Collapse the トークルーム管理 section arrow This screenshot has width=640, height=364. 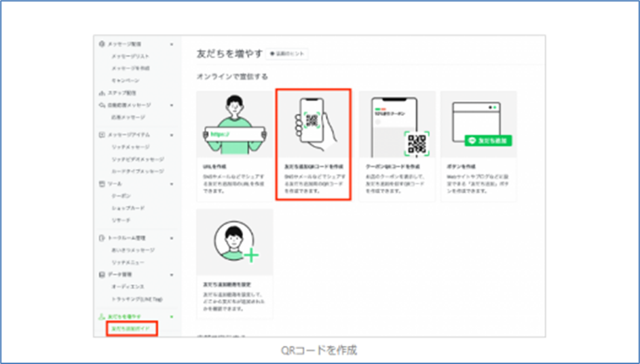172,238
